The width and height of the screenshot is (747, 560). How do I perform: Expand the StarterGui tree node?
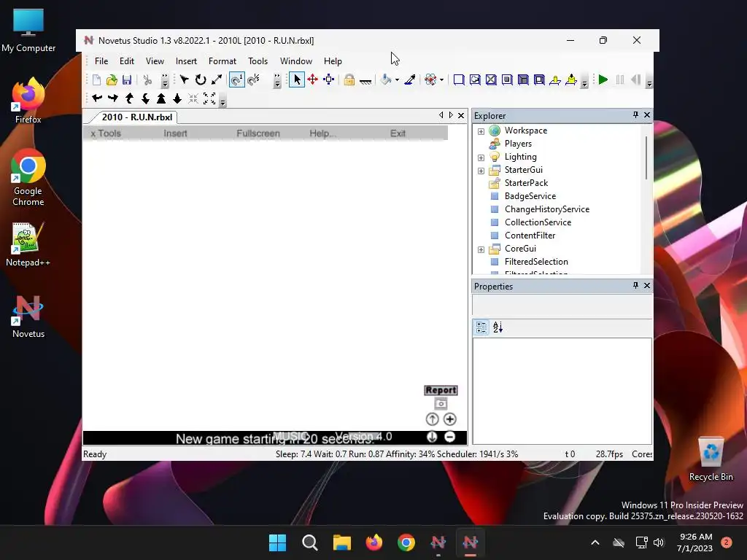pos(481,171)
